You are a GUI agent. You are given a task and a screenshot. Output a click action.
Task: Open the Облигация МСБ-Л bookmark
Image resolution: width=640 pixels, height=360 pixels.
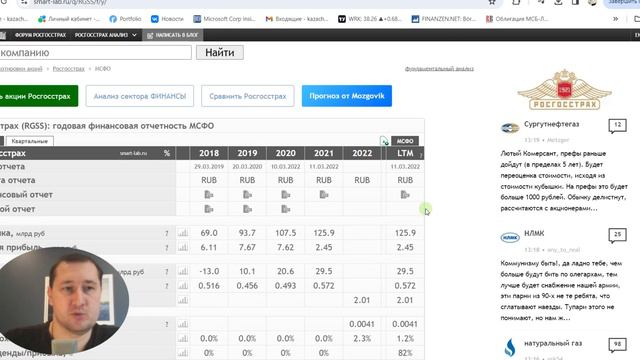pos(517,19)
